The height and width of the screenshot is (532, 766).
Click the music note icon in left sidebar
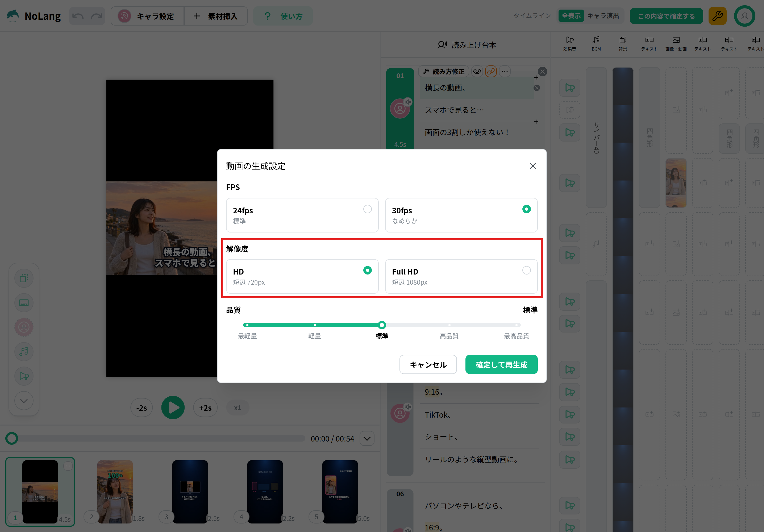coord(24,351)
